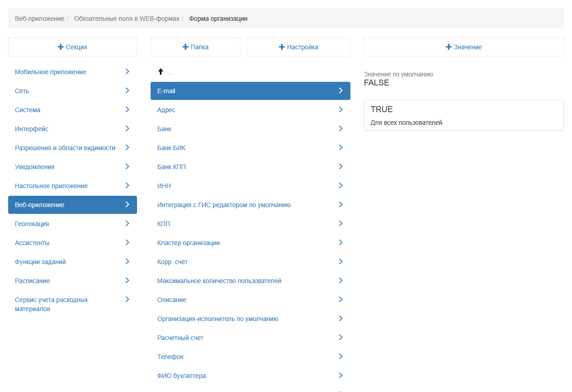
Task: Click chevron arrow beside Банк БИК
Action: tap(340, 147)
